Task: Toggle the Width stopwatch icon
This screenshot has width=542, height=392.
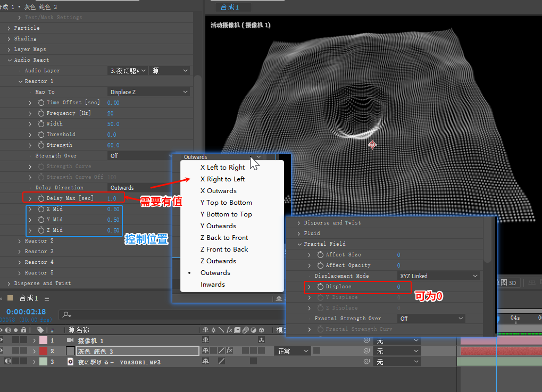Action: (x=41, y=124)
